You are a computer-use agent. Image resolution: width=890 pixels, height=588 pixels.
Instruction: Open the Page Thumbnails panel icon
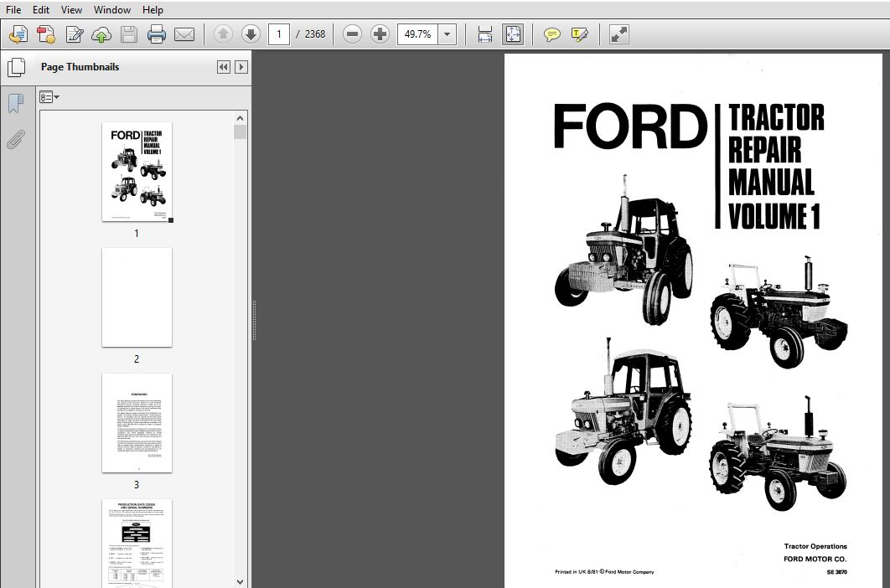[x=16, y=67]
